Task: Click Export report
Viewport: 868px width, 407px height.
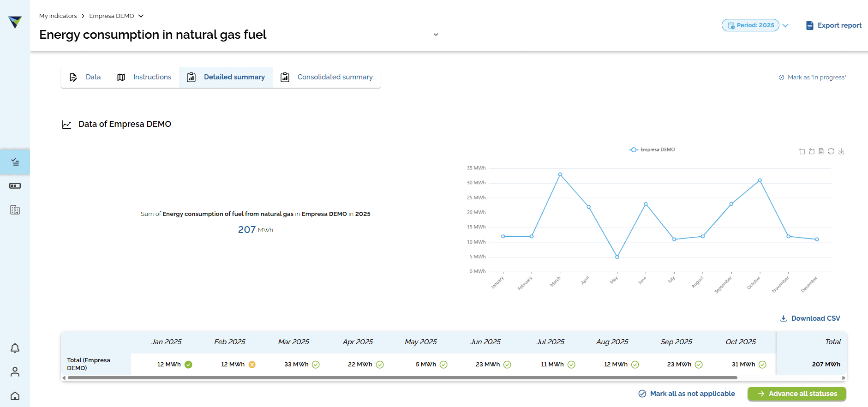Action: point(833,25)
